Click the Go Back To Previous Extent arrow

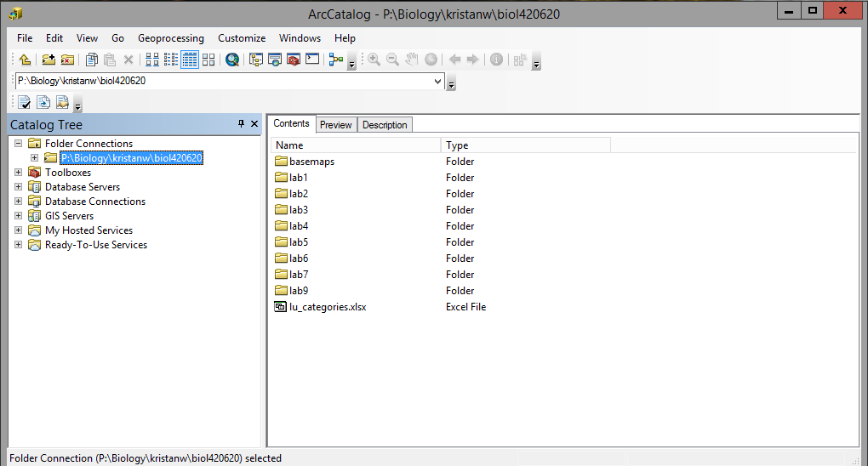point(454,60)
